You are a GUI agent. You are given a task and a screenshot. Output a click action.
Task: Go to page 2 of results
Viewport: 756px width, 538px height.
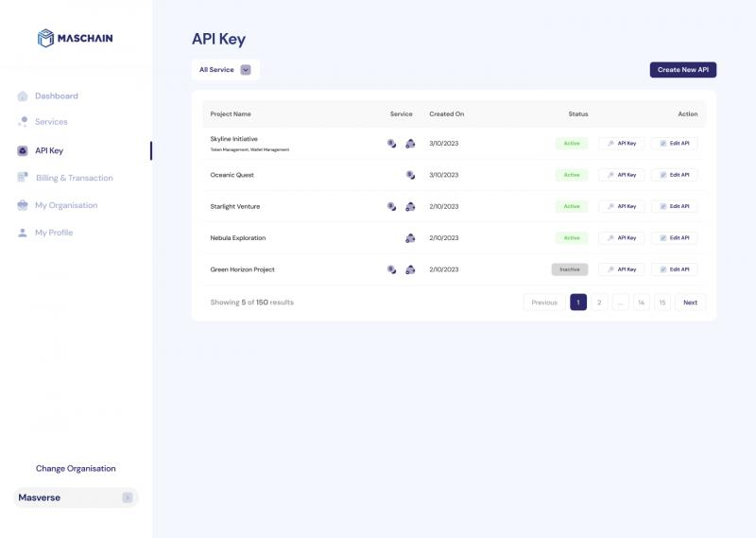click(x=599, y=303)
